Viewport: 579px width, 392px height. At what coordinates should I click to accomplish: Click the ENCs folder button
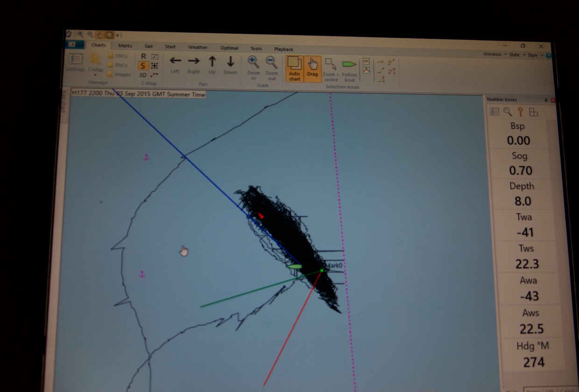[118, 56]
